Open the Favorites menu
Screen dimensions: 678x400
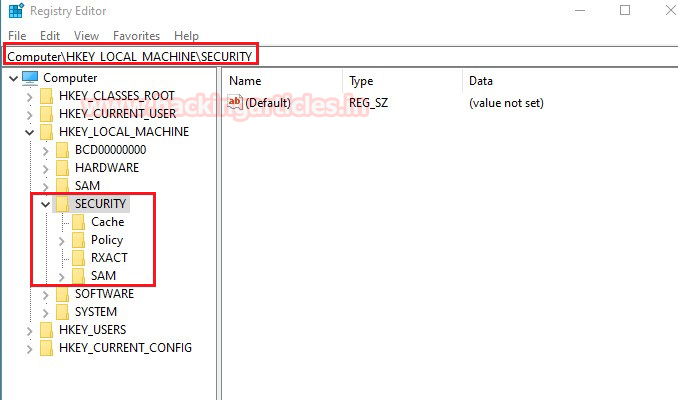tap(136, 35)
